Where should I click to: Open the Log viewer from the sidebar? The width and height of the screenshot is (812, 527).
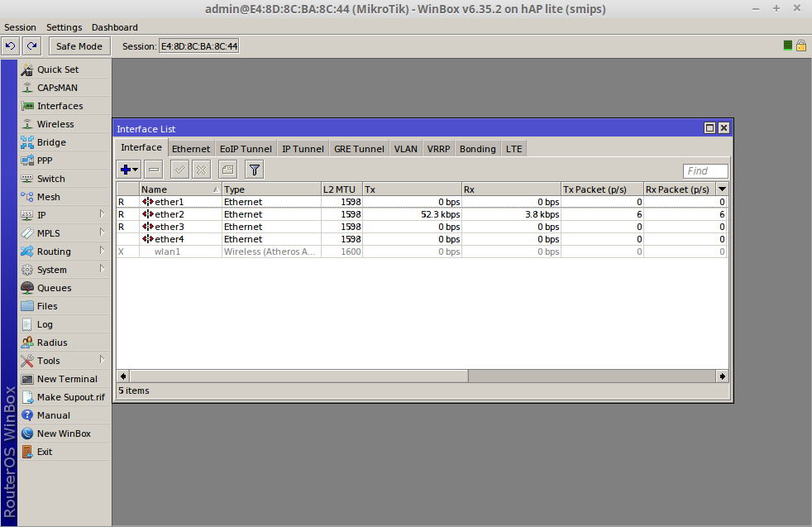(48, 323)
